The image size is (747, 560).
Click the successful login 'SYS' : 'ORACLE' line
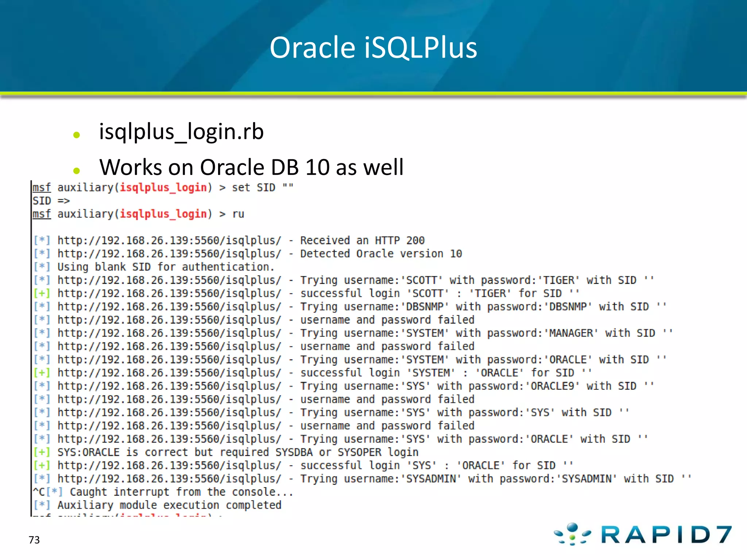coord(303,466)
